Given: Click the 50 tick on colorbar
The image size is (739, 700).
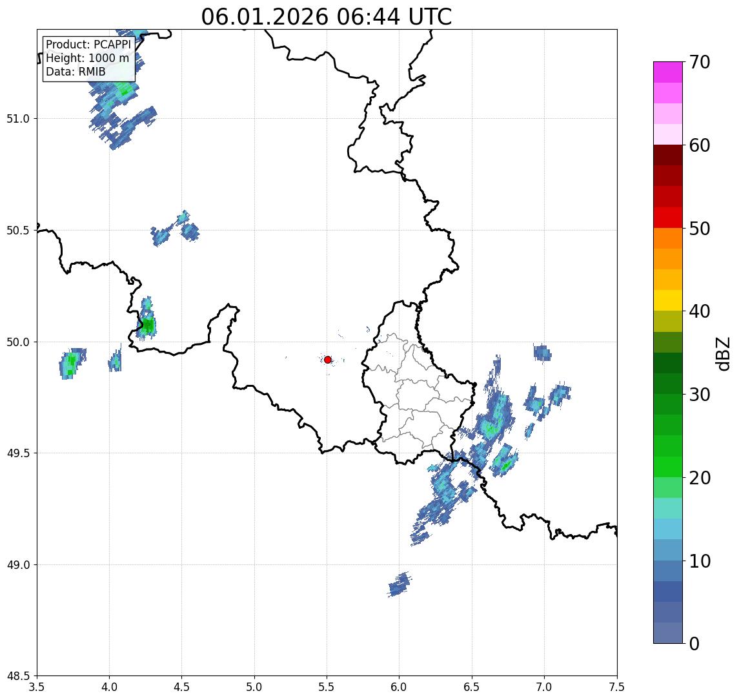Looking at the screenshot, I should [700, 229].
